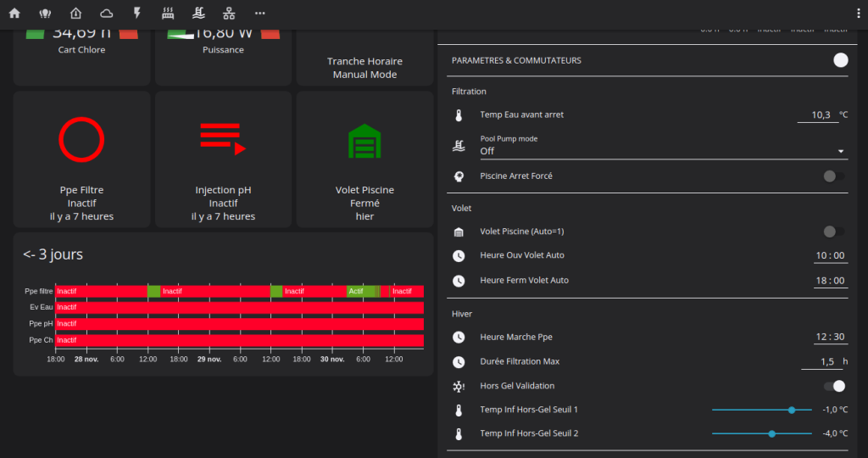Click 'Injection pH Inactif' card label
The height and width of the screenshot is (458, 868).
[223, 197]
